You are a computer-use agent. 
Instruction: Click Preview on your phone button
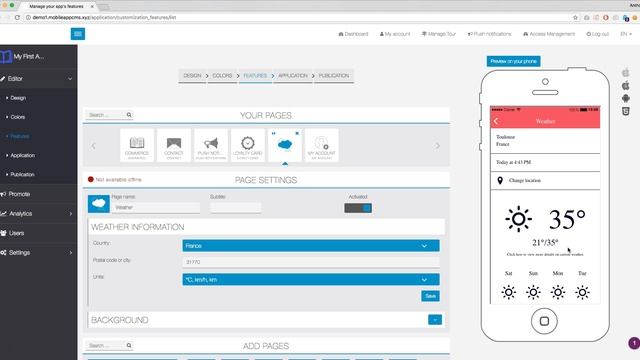[x=513, y=61]
